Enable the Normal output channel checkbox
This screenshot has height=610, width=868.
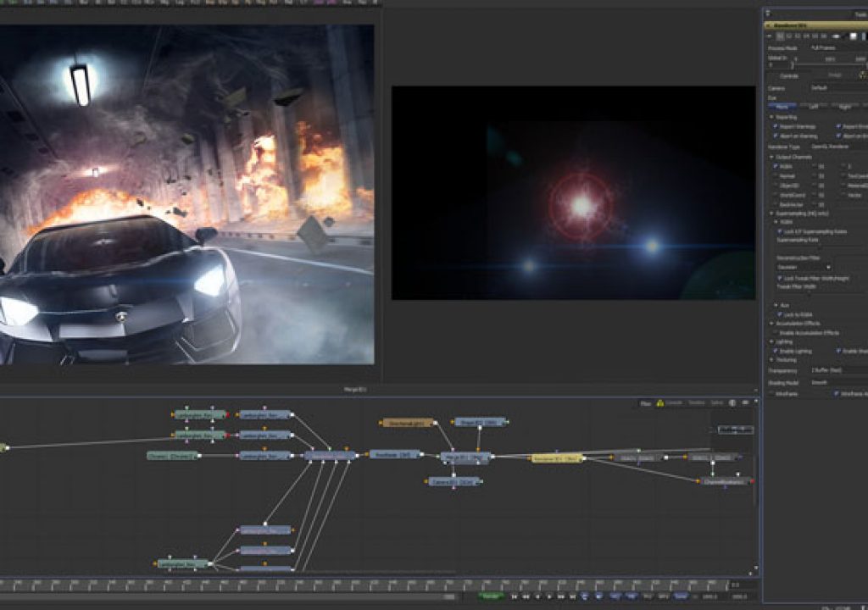(776, 176)
